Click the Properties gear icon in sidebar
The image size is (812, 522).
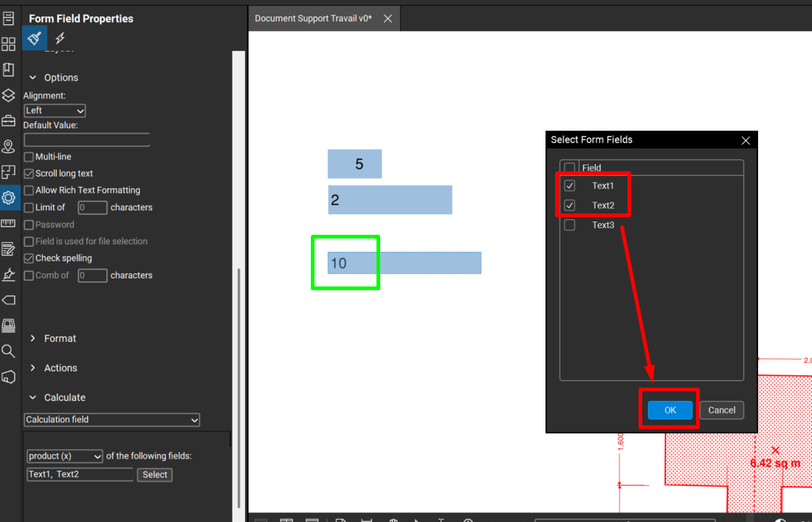coord(8,198)
